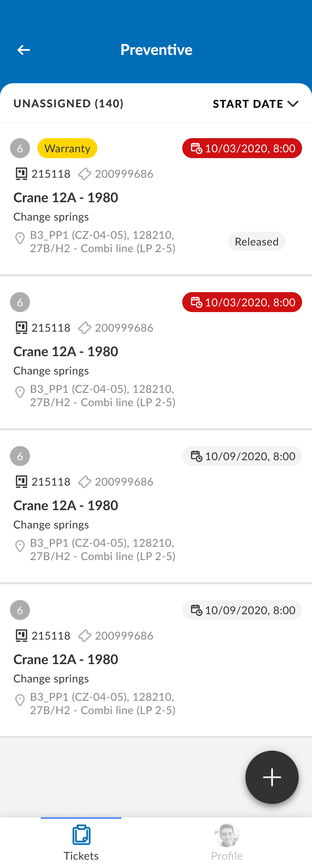Click the location pin icon in fourth ticket

(x=20, y=700)
